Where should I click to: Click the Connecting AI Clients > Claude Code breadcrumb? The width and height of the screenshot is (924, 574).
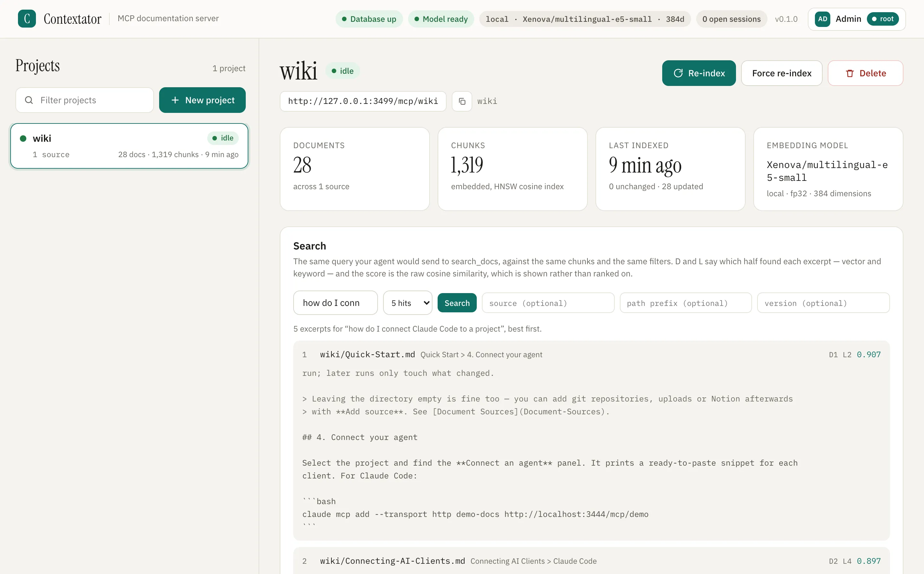534,561
